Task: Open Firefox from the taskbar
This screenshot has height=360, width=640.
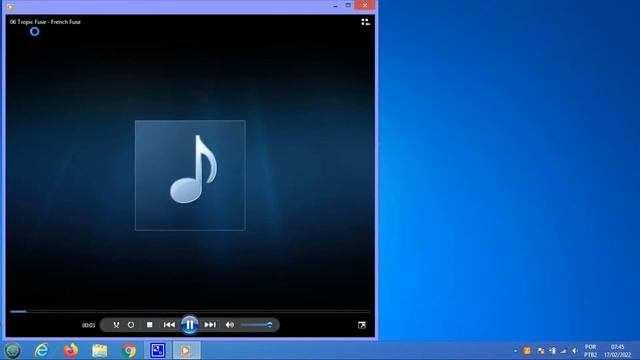Action: [71, 350]
